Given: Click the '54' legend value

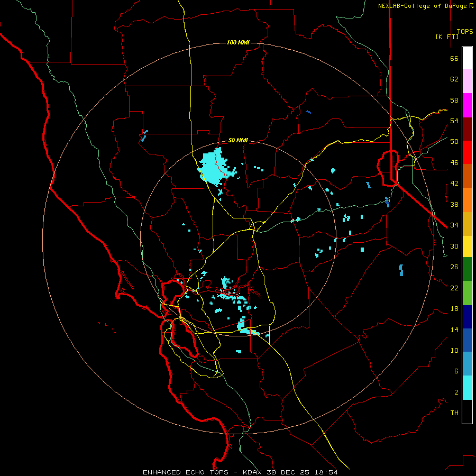Looking at the screenshot, I should point(454,121).
